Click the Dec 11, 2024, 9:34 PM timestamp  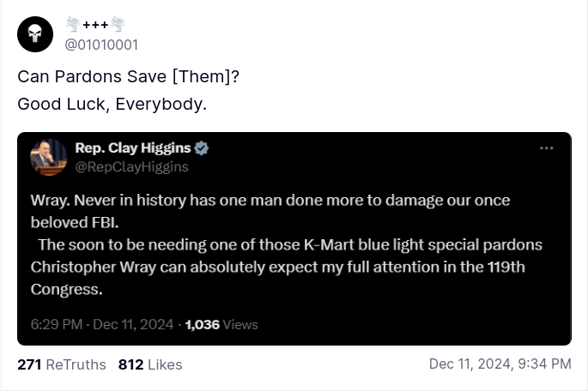(x=500, y=364)
